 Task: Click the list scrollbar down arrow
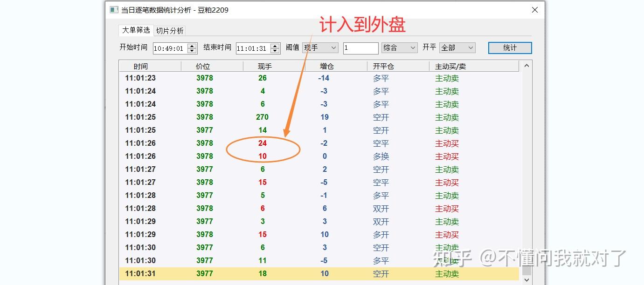pos(526,280)
